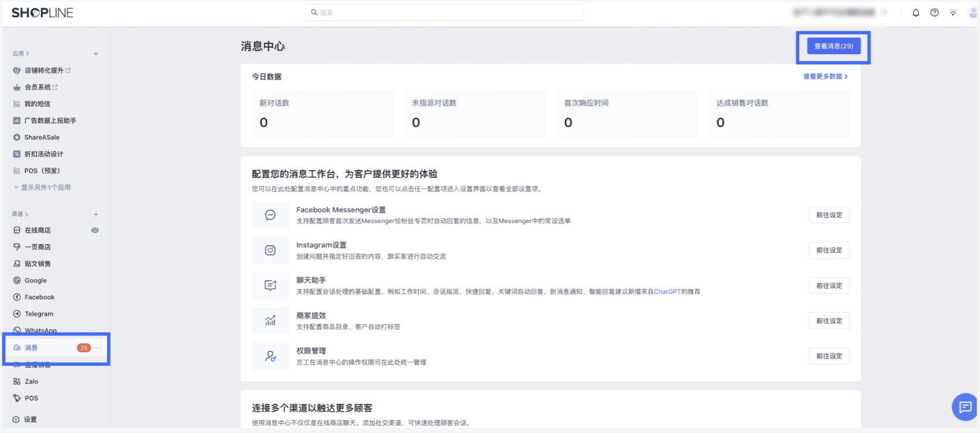
Task: Open Telegram in the sidebar channels
Action: pos(39,314)
